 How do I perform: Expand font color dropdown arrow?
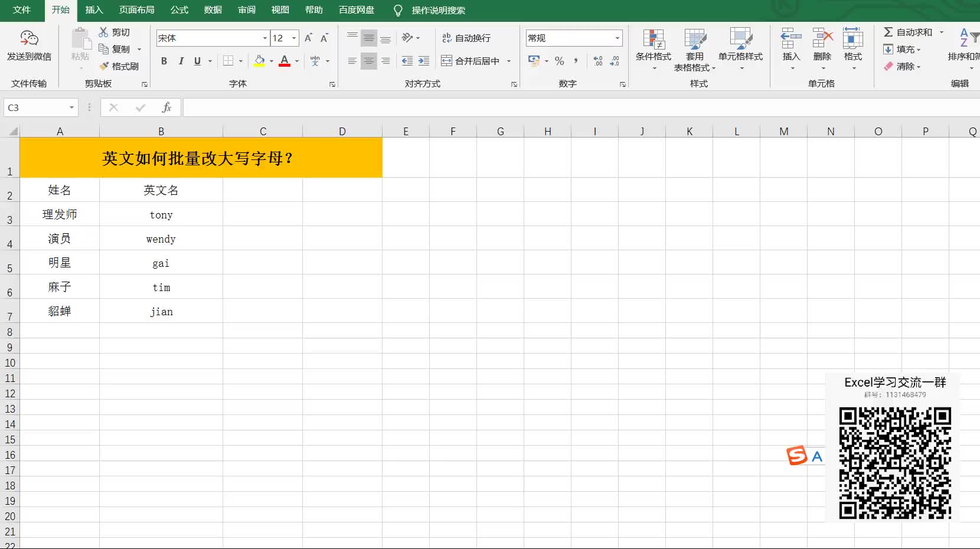coord(297,61)
